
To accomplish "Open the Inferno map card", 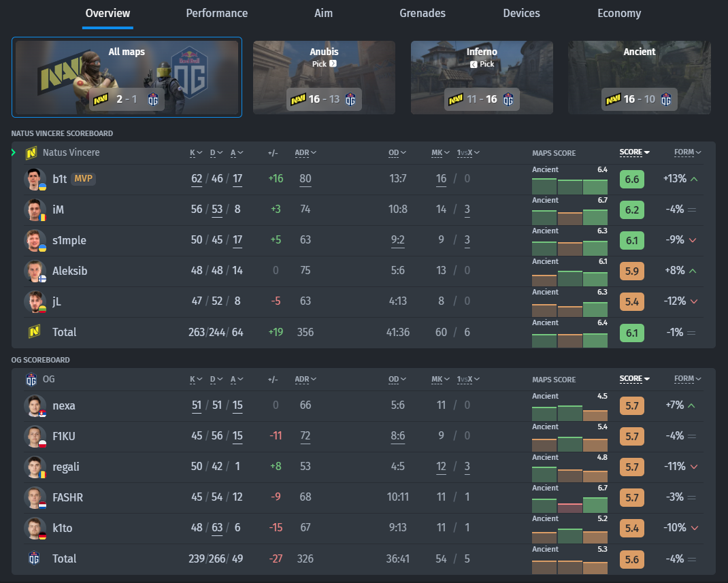I will click(482, 77).
